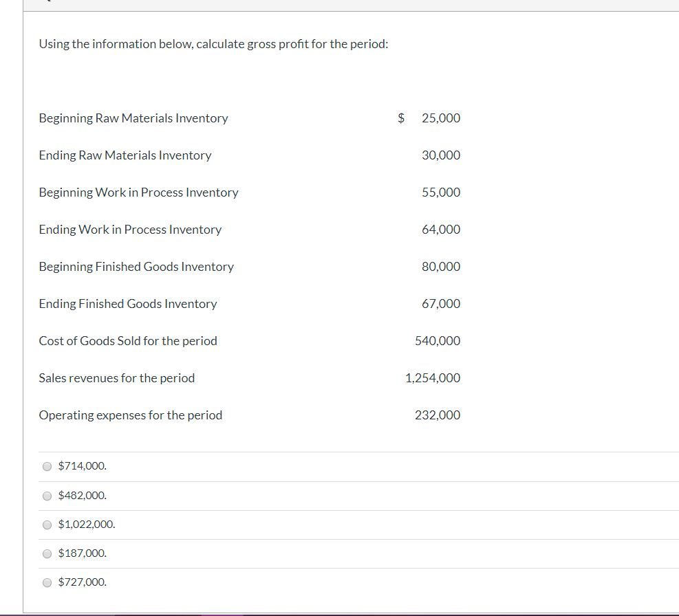
Task: Pick the $727,000 answer option
Action: pos(47,582)
